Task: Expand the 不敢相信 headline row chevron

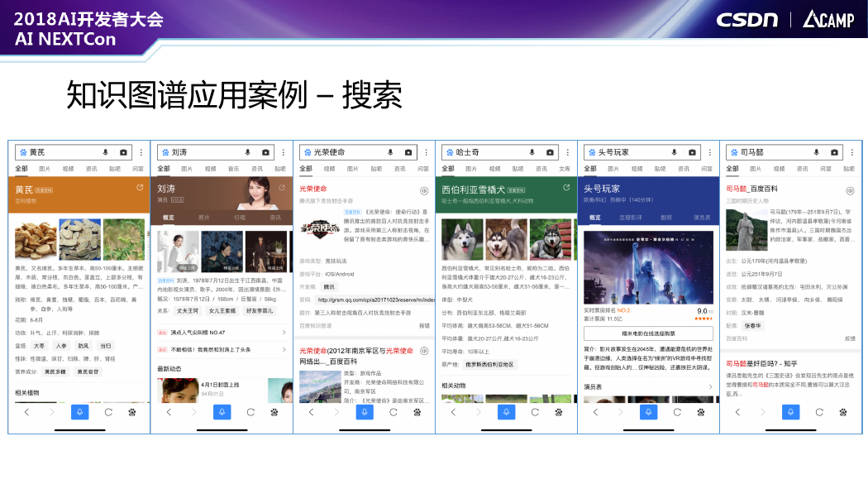Action: pos(284,349)
